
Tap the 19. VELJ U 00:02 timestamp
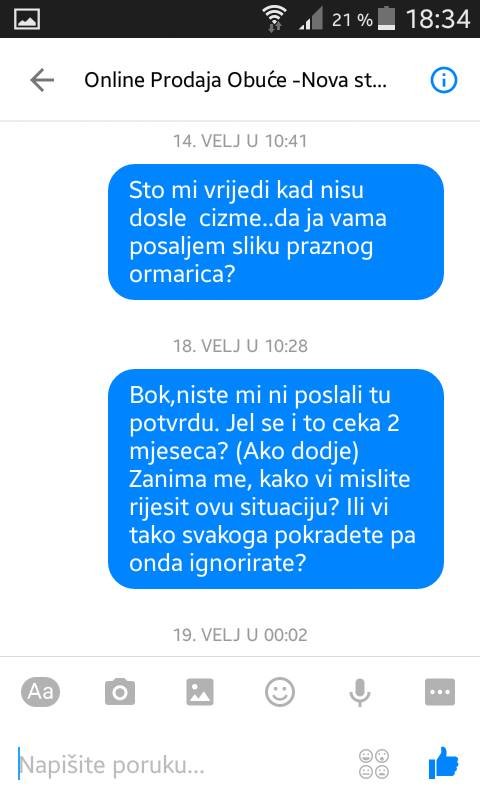pos(240,635)
